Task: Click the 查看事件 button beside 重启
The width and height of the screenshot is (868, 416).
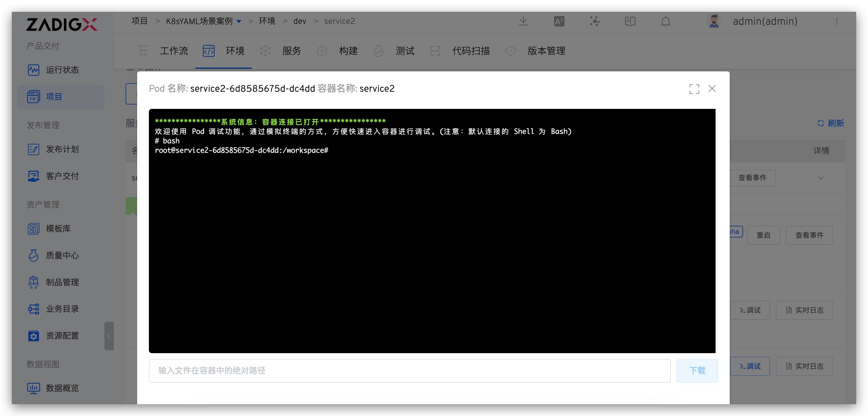Action: 809,235
